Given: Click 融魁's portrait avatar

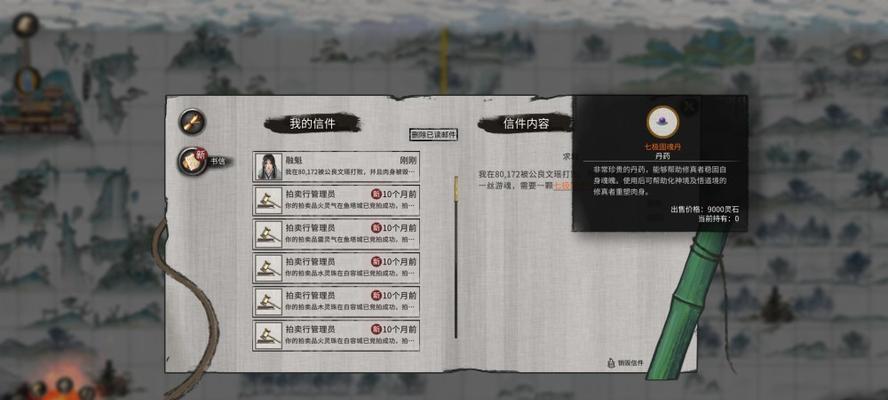Looking at the screenshot, I should tap(268, 167).
